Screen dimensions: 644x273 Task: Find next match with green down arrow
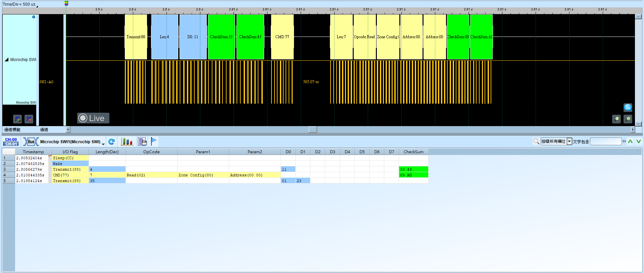(x=638, y=142)
